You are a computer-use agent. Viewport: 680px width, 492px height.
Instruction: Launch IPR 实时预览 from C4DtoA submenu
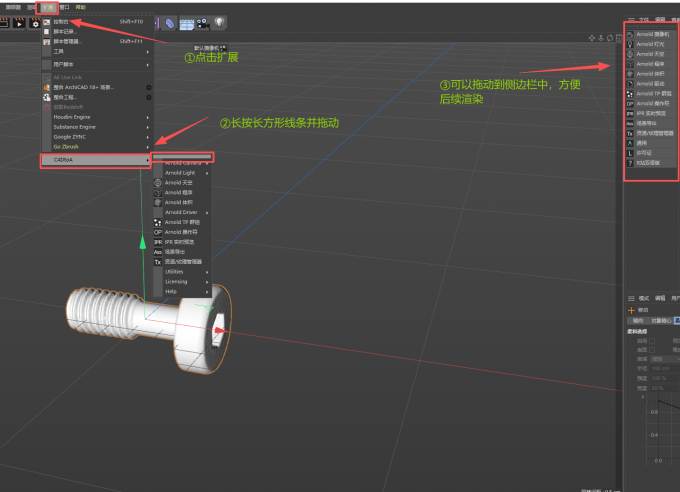tap(182, 242)
